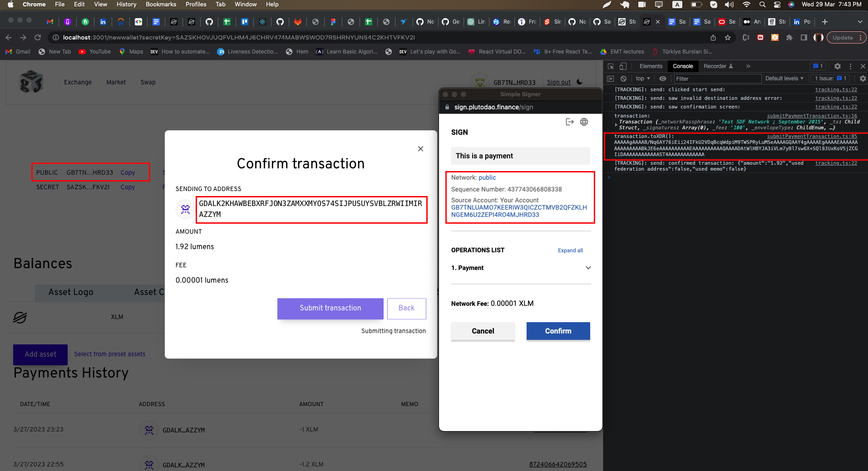Click inside the console Filter field
868x471 pixels.
pyautogui.click(x=717, y=78)
